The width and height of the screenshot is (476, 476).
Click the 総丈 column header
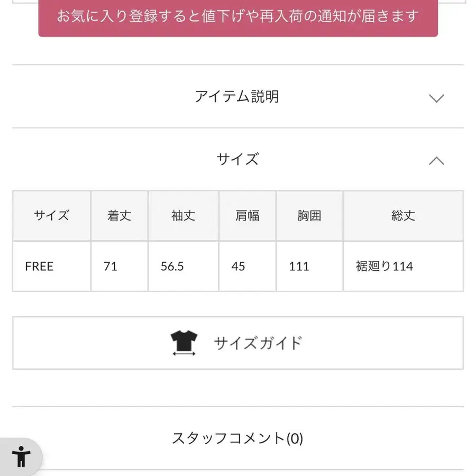tap(403, 216)
